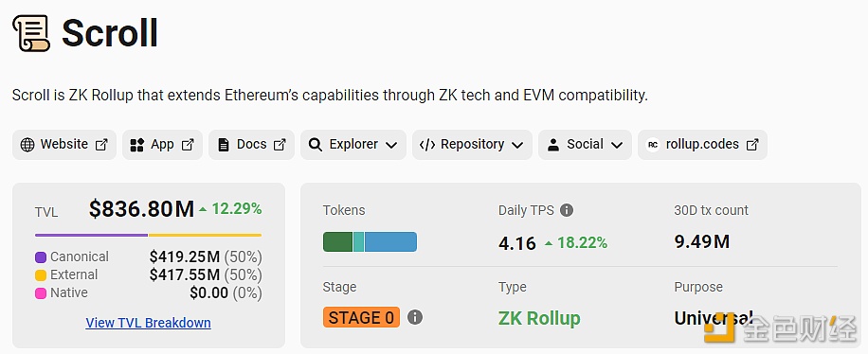The height and width of the screenshot is (354, 868).
Task: Click the orange STAGE 0 badge
Action: pyautogui.click(x=361, y=317)
